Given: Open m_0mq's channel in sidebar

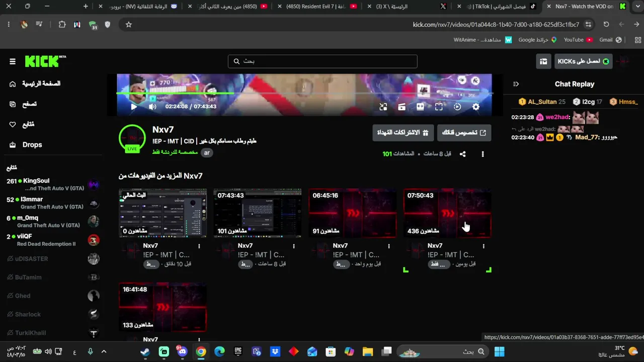Looking at the screenshot, I should click(x=52, y=222).
